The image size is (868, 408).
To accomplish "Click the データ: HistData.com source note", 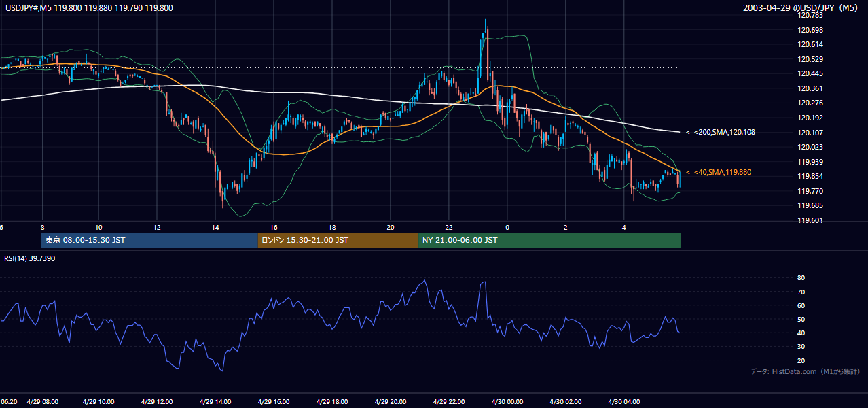I will click(x=805, y=372).
